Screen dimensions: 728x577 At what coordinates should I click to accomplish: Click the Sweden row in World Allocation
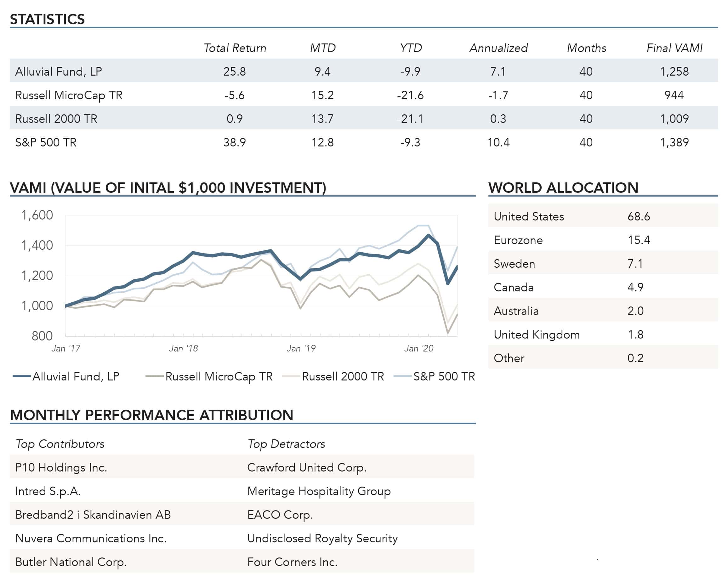point(514,264)
